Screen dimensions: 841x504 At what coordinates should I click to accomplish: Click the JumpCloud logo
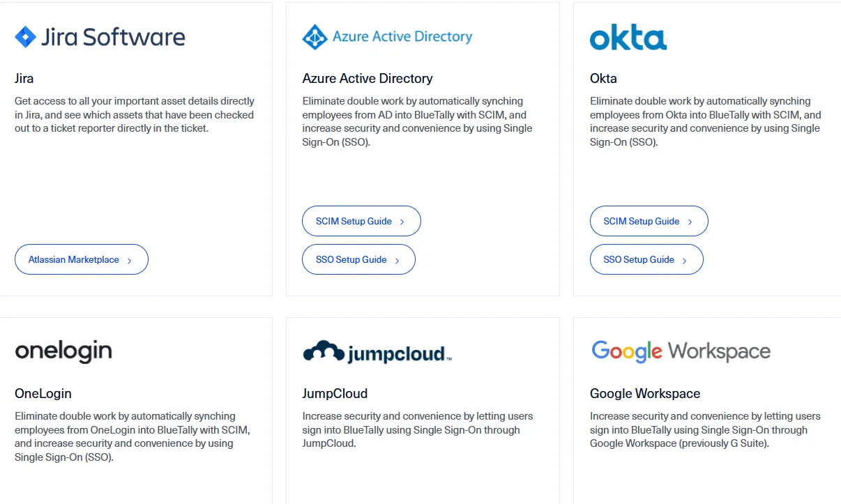coord(377,352)
